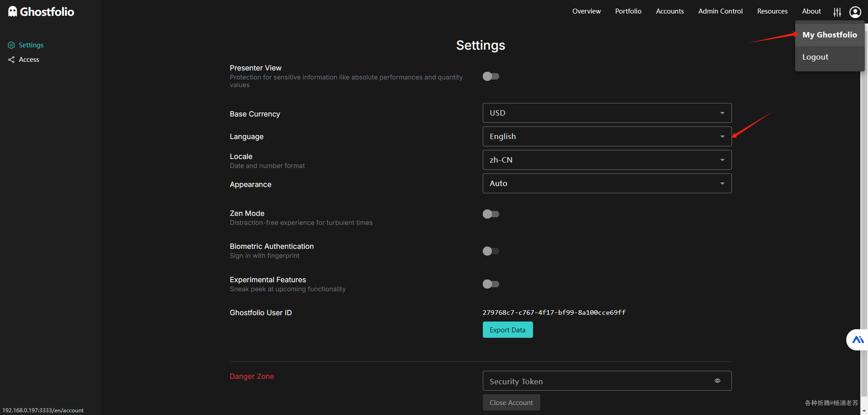This screenshot has height=415, width=868.
Task: Click the user account avatar icon
Action: [855, 12]
